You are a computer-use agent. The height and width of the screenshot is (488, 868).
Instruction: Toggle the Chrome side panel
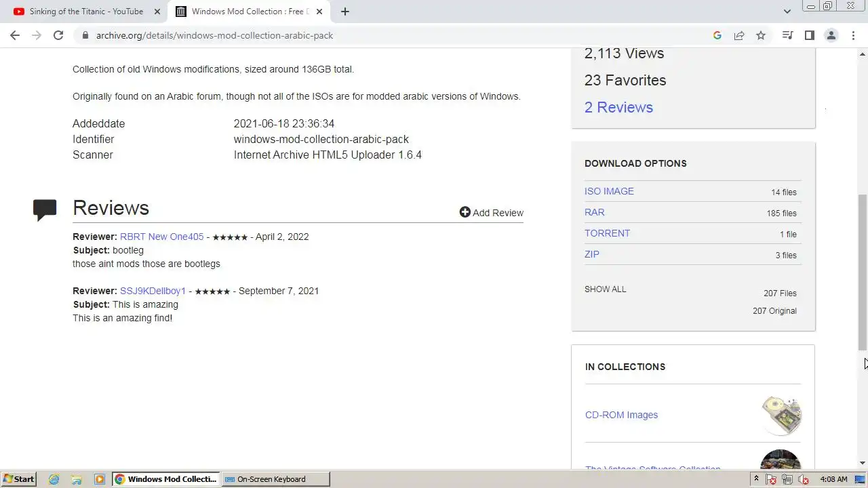(809, 35)
